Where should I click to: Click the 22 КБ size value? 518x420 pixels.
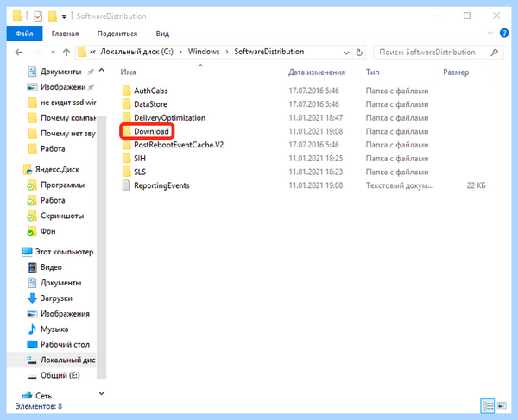(476, 185)
